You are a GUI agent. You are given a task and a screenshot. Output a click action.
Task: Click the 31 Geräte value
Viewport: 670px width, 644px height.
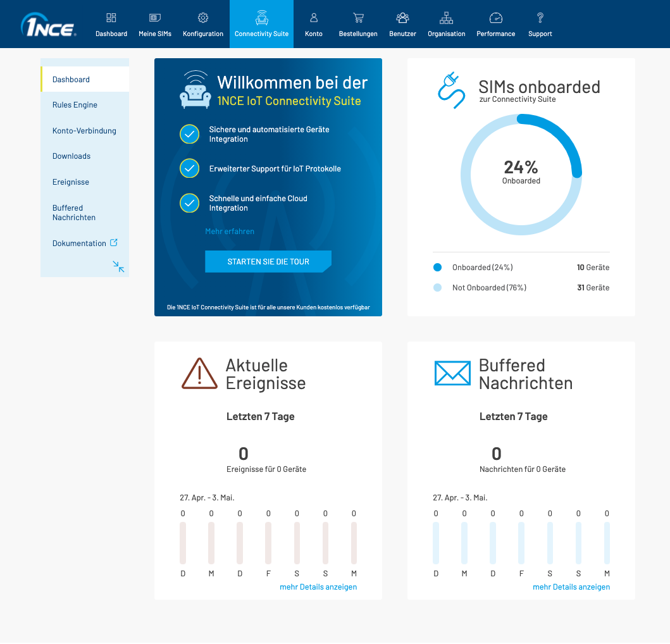(593, 288)
